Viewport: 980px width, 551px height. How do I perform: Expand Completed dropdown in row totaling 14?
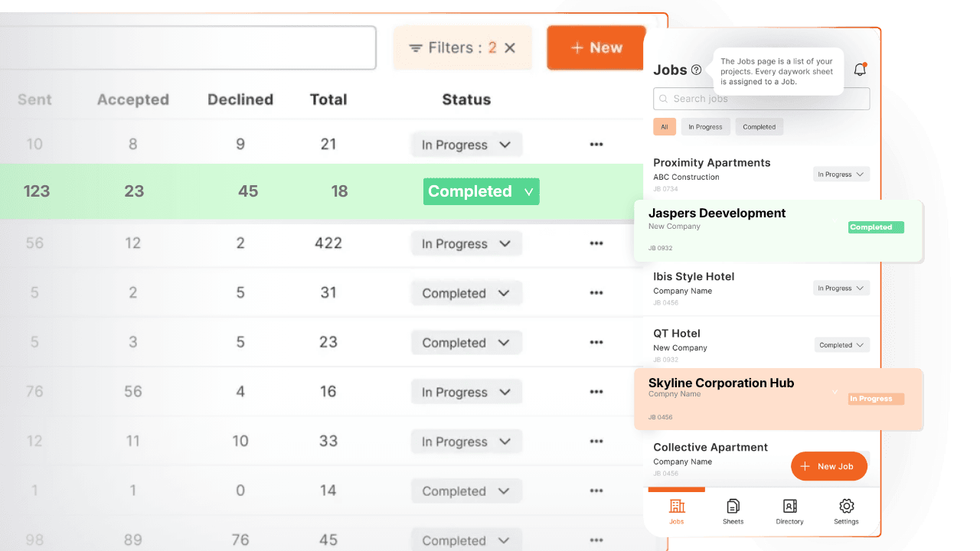coord(466,491)
